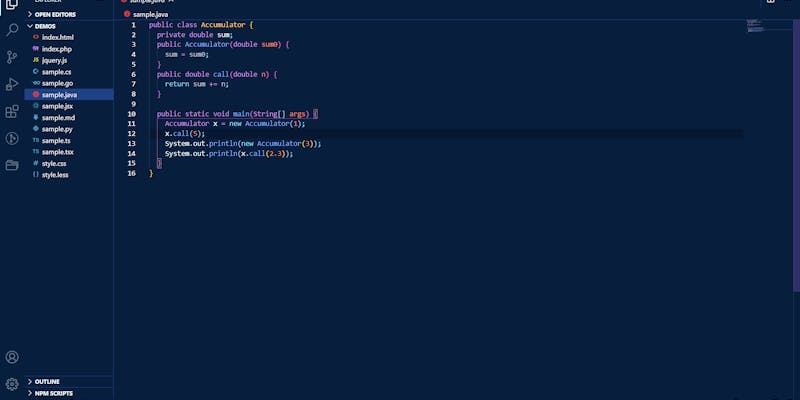Click the 'main' method name
The image size is (800, 400).
tap(241, 114)
